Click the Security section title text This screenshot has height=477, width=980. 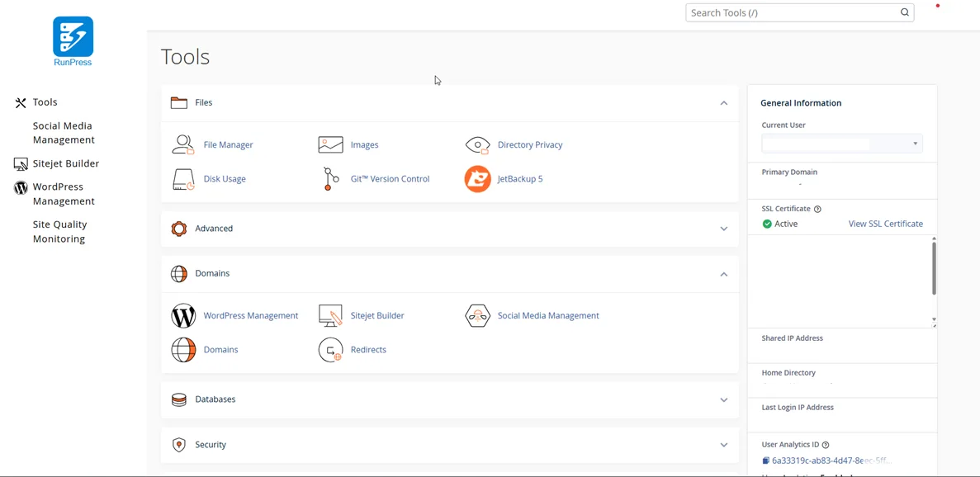(x=211, y=445)
